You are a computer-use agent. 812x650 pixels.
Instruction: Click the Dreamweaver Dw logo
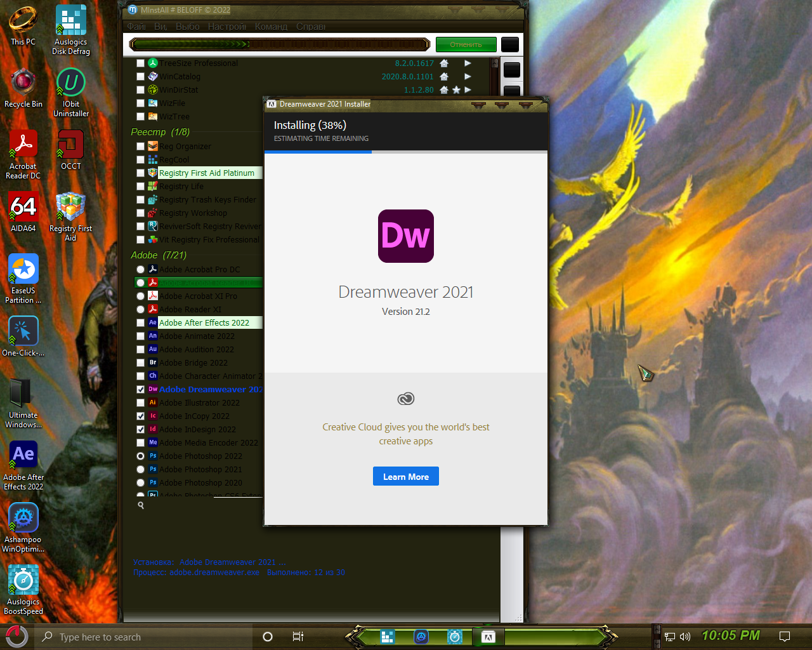coord(406,236)
